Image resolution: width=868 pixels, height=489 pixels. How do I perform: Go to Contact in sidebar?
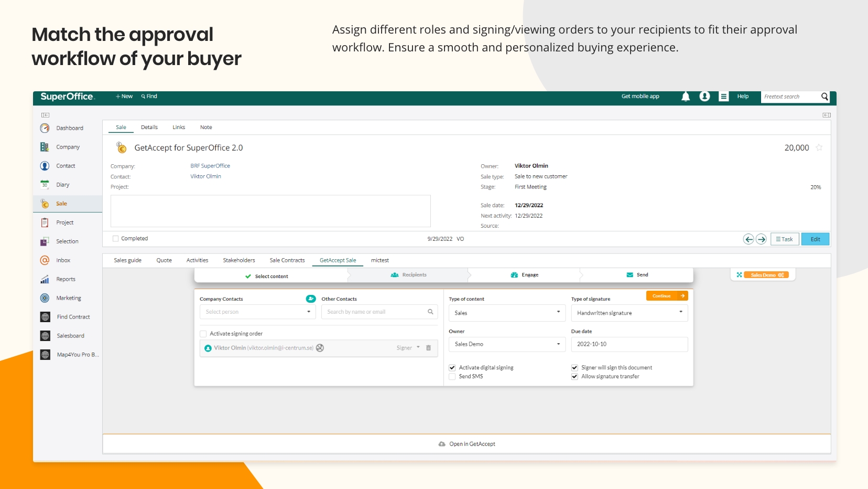(66, 166)
